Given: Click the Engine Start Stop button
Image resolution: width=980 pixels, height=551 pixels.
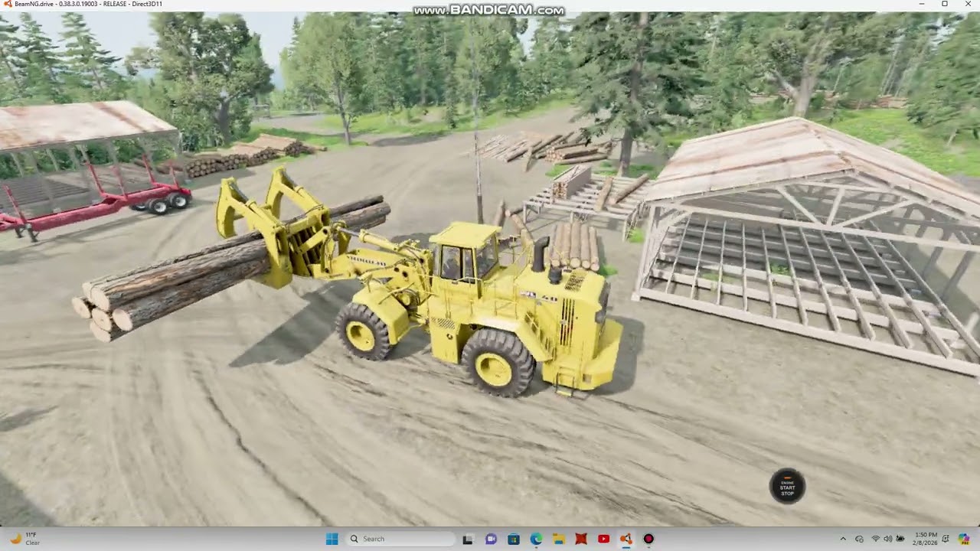Looking at the screenshot, I should tap(787, 487).
